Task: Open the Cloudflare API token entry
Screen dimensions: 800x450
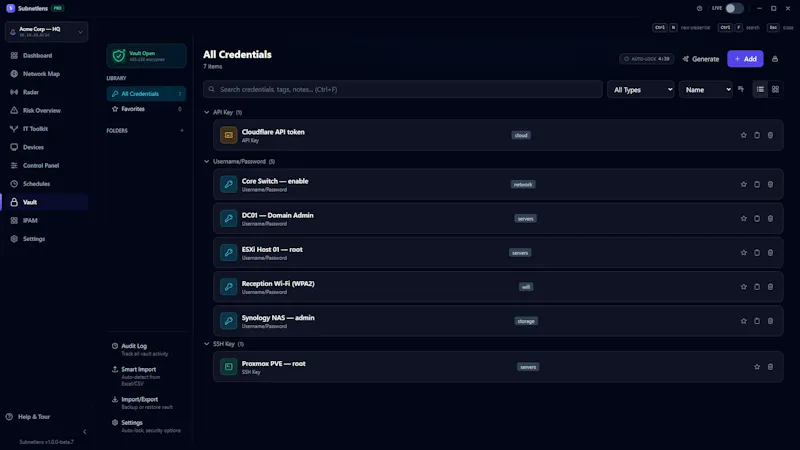Action: pos(498,135)
